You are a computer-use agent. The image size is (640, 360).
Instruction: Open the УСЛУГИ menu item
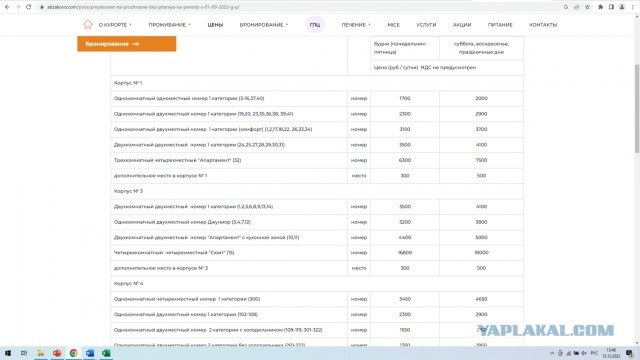tap(426, 25)
